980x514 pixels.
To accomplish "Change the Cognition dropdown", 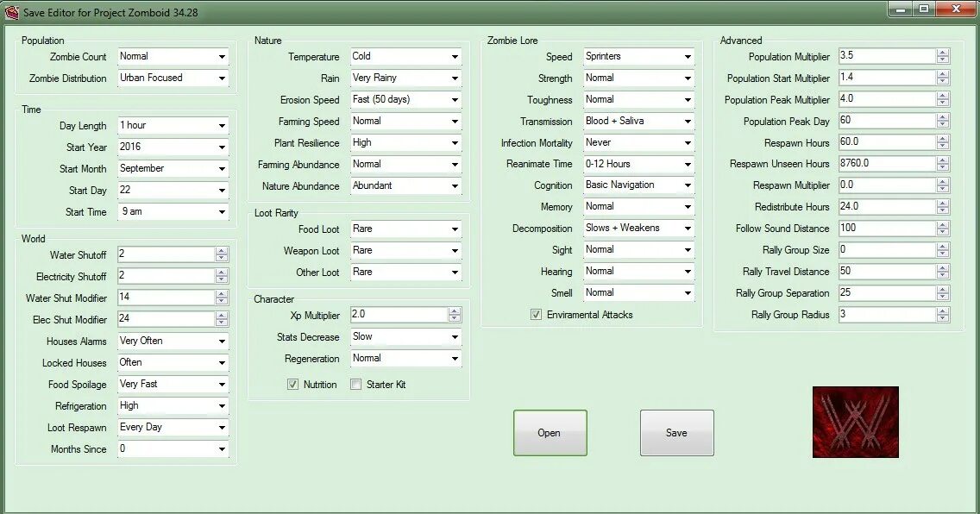I will point(638,185).
